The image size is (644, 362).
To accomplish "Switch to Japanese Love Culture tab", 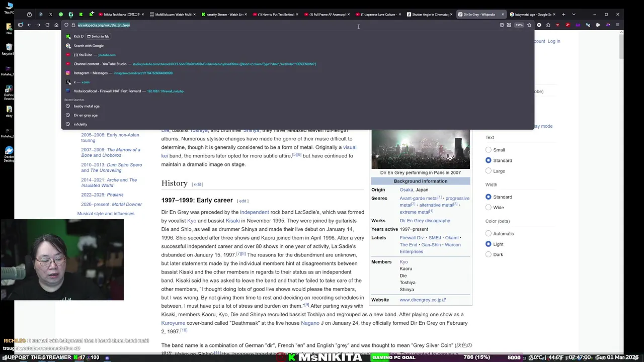I will (378, 15).
